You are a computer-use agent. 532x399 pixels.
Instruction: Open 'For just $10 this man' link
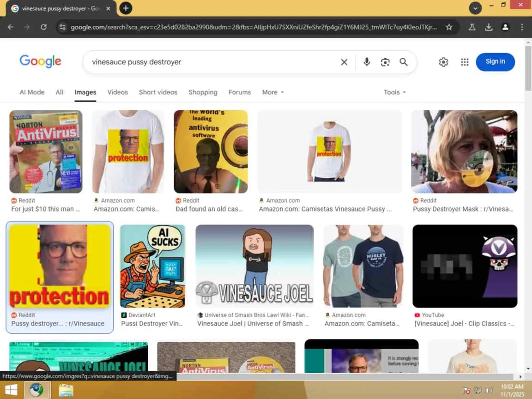pyautogui.click(x=45, y=209)
